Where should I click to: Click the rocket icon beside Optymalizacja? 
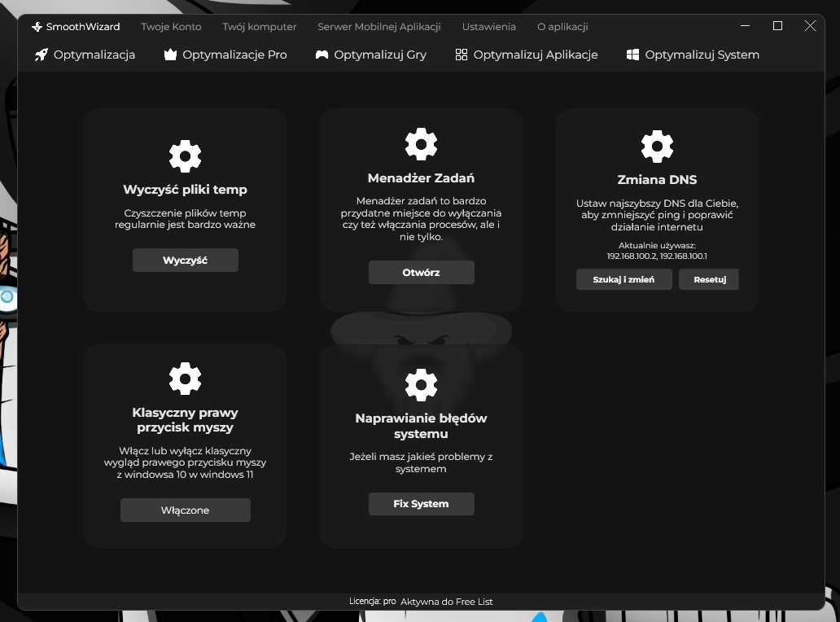coord(42,55)
